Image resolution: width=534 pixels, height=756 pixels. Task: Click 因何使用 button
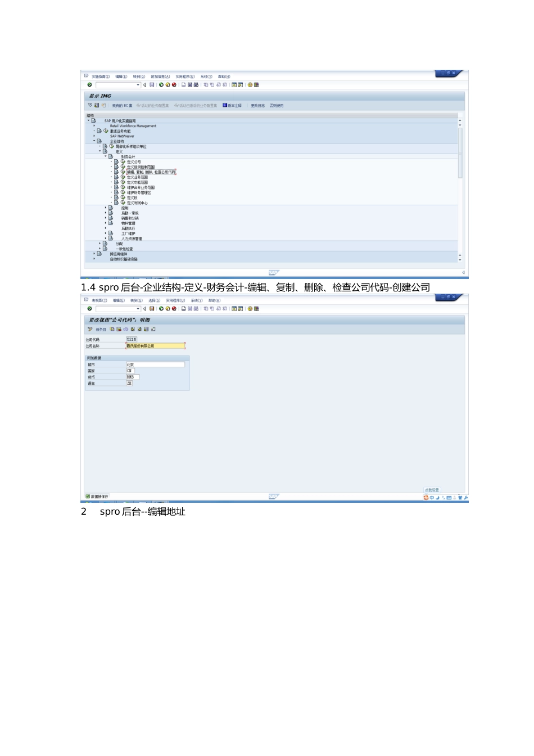[277, 106]
